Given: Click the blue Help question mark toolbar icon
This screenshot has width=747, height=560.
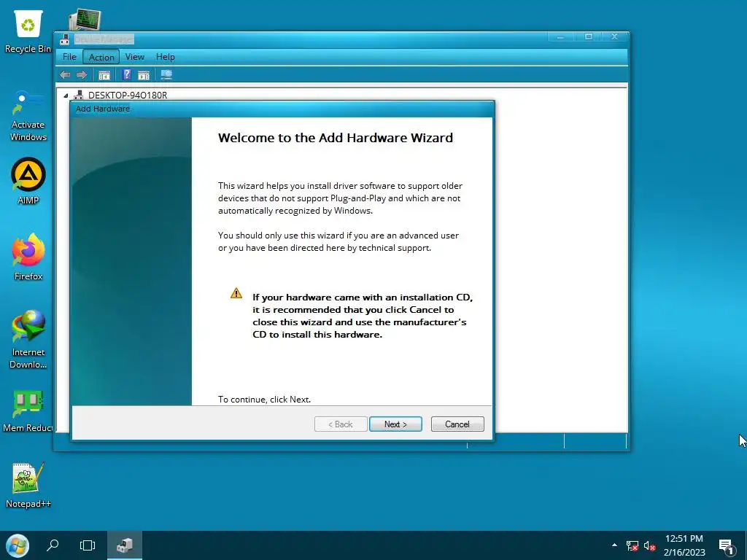Looking at the screenshot, I should 126,75.
